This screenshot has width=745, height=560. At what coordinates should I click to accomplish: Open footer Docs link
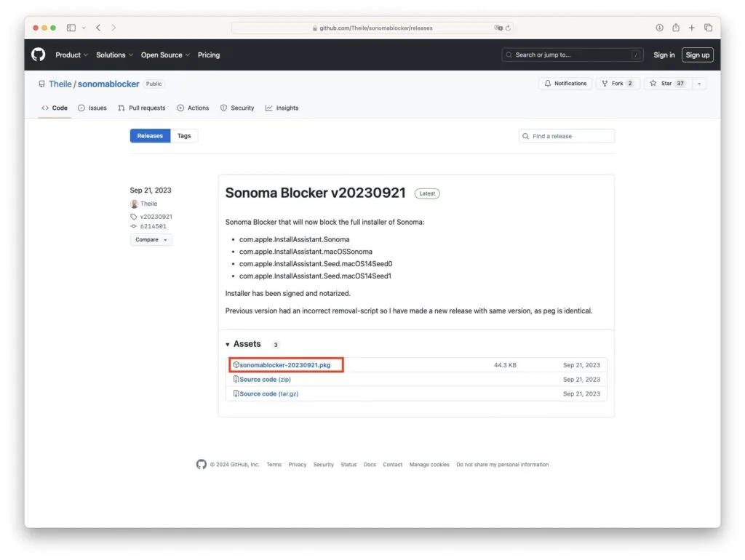pos(370,465)
